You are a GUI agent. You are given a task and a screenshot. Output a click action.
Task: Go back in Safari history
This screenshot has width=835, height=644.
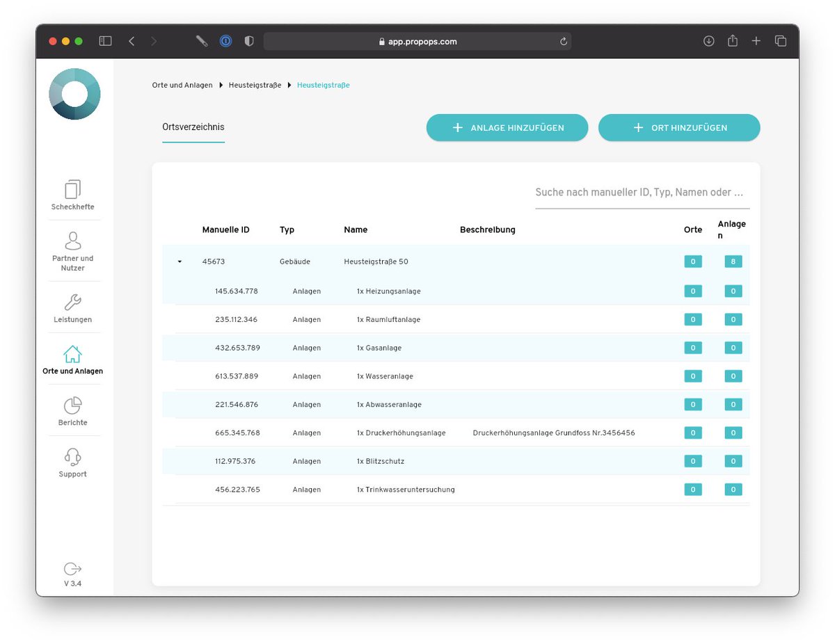pyautogui.click(x=132, y=41)
